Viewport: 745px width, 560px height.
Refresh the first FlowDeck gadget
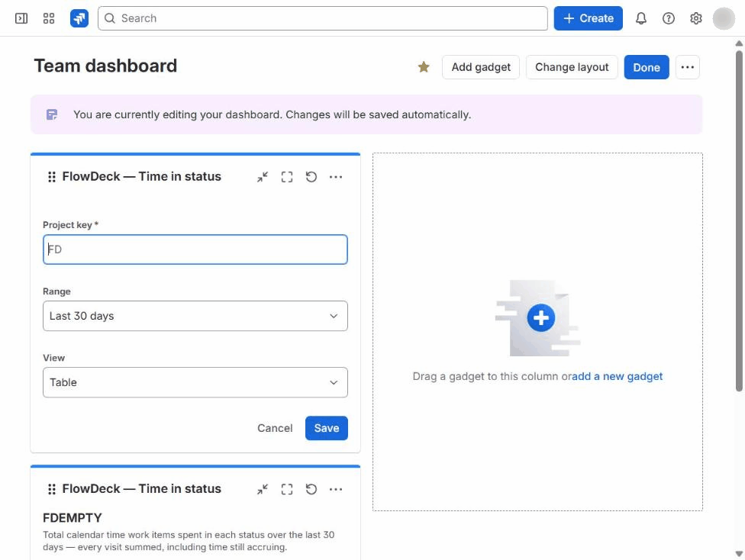coord(311,177)
